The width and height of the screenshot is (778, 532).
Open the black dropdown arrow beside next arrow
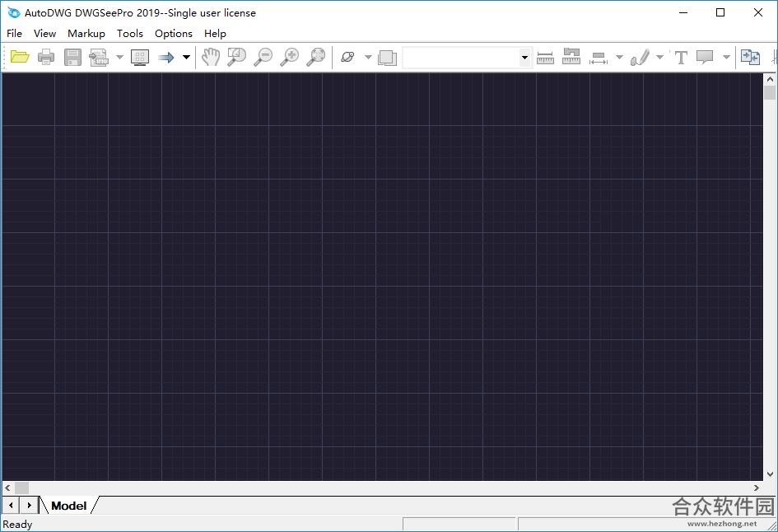click(186, 57)
